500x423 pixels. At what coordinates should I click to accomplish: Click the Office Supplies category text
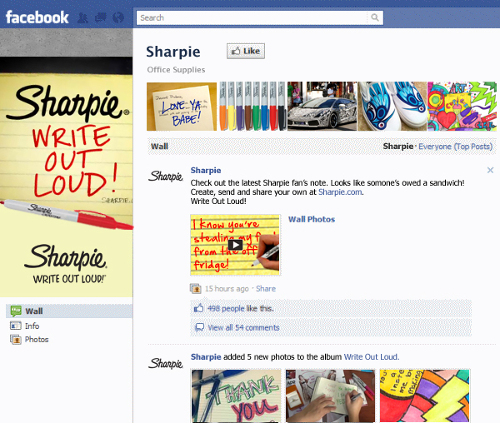click(x=176, y=70)
